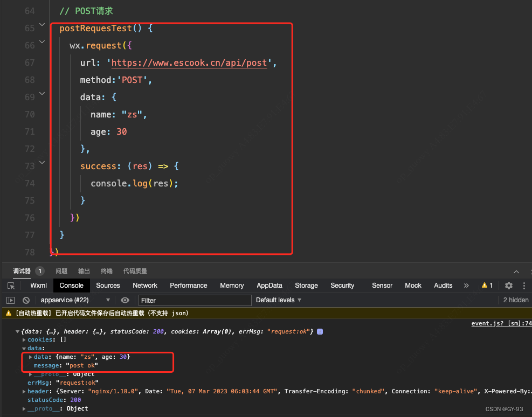
Task: Open the three-dot DevTools menu
Action: (x=524, y=286)
